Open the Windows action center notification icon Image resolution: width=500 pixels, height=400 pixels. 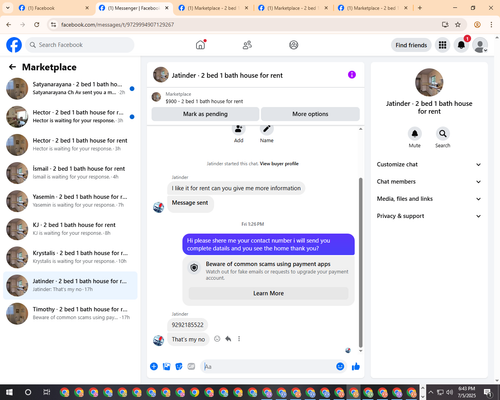488,392
